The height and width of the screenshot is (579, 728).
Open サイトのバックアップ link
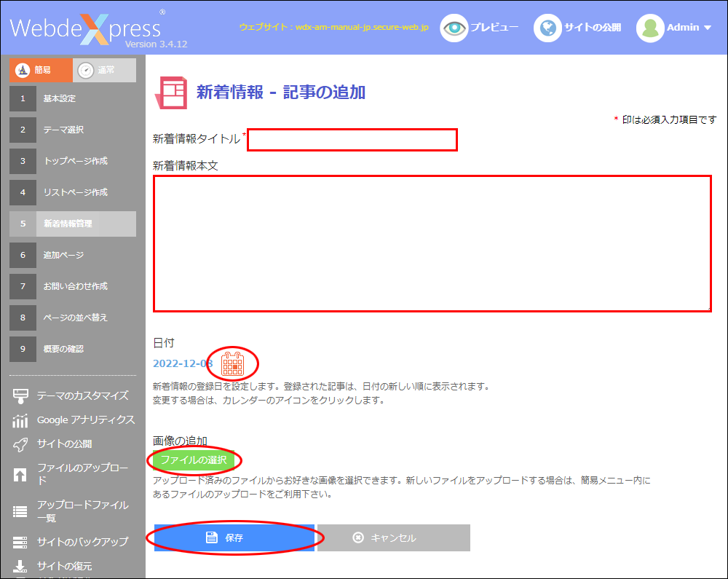83,542
